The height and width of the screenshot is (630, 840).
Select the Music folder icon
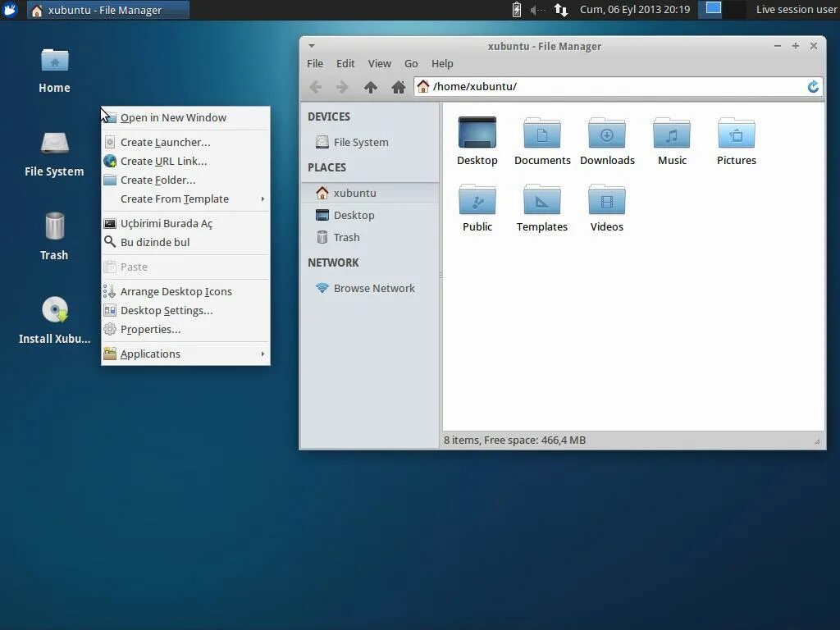[x=672, y=141]
